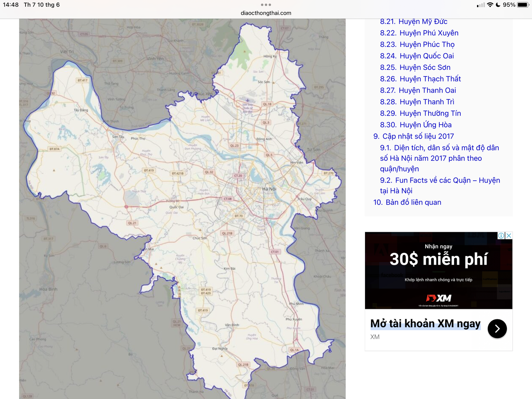Tap the diaocthongthai.com address bar
Viewport: 532px width, 399px height.
(x=266, y=13)
